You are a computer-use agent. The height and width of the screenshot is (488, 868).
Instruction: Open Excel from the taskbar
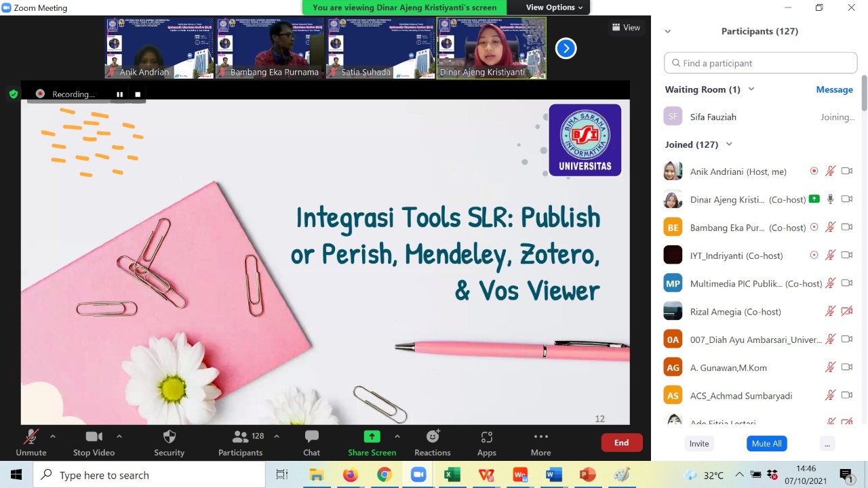(x=452, y=475)
